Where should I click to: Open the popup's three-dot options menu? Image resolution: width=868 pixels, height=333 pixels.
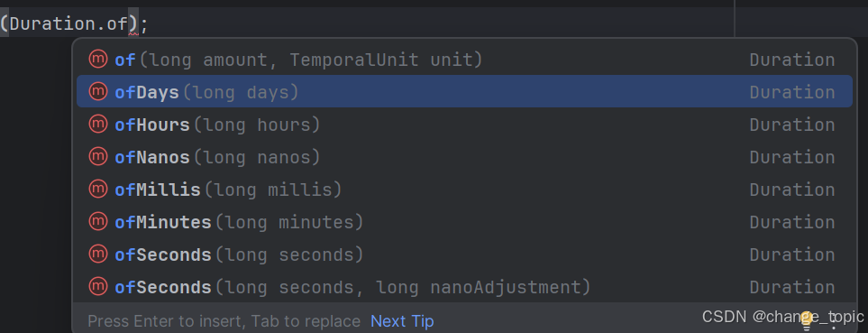(x=835, y=321)
